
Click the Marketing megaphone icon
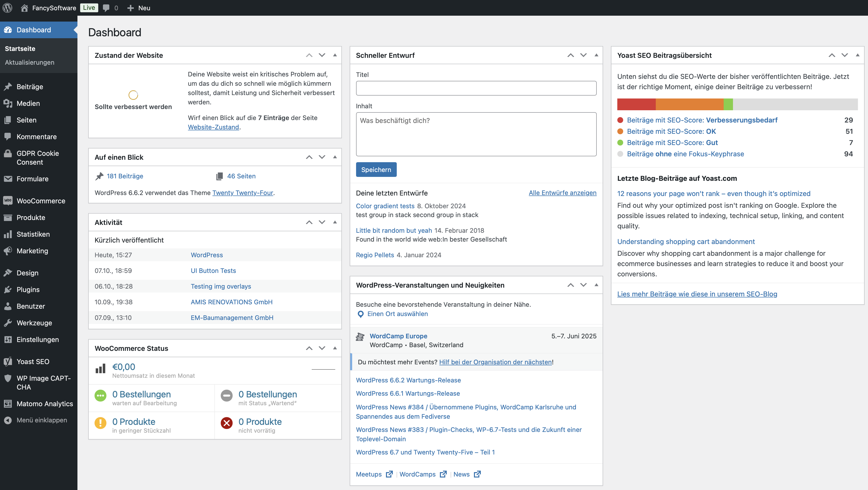[x=8, y=251]
